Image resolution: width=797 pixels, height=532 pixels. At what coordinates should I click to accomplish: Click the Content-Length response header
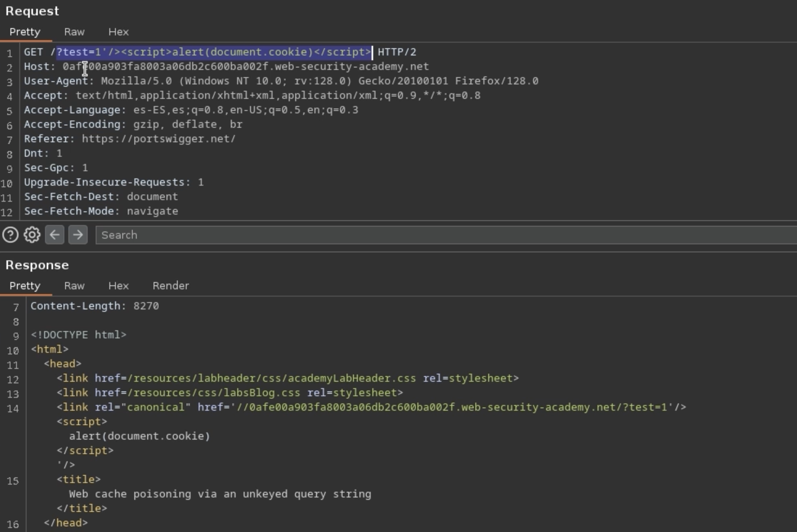tap(94, 306)
